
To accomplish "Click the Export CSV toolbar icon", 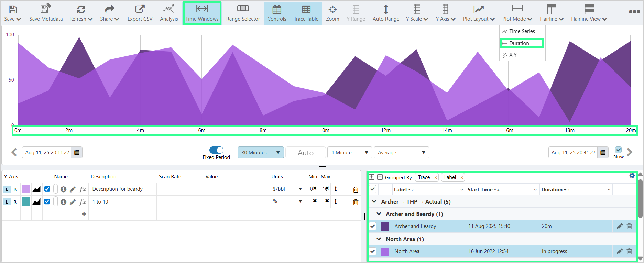I will [x=140, y=13].
